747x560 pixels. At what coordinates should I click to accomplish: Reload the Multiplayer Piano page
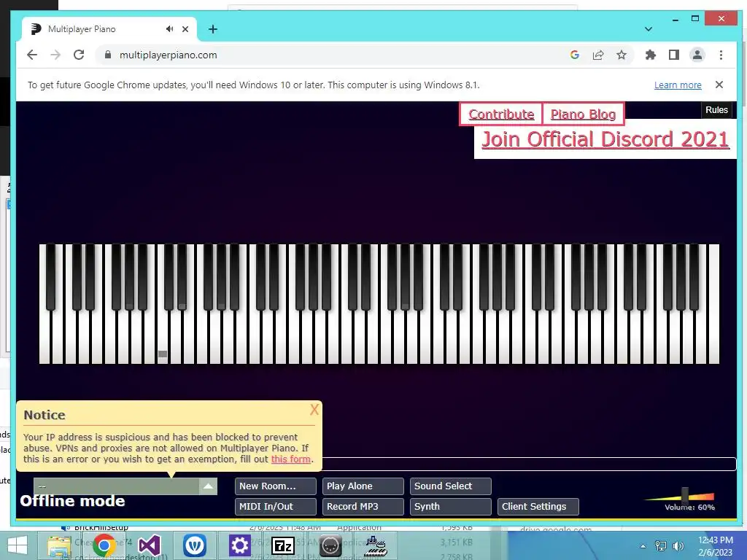coord(79,55)
